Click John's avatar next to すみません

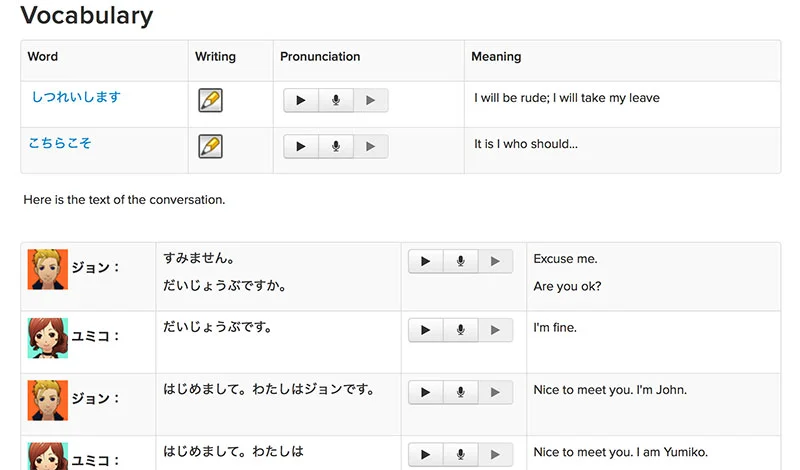(47, 269)
